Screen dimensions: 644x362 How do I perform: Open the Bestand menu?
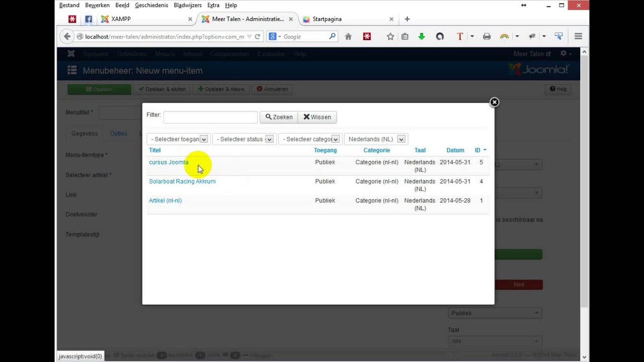[69, 5]
